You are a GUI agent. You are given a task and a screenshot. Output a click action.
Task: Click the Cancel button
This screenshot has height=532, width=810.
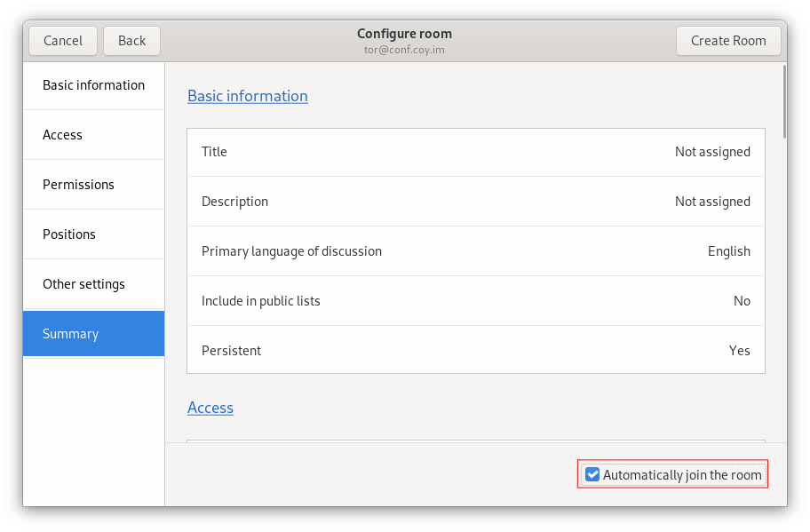(x=63, y=41)
